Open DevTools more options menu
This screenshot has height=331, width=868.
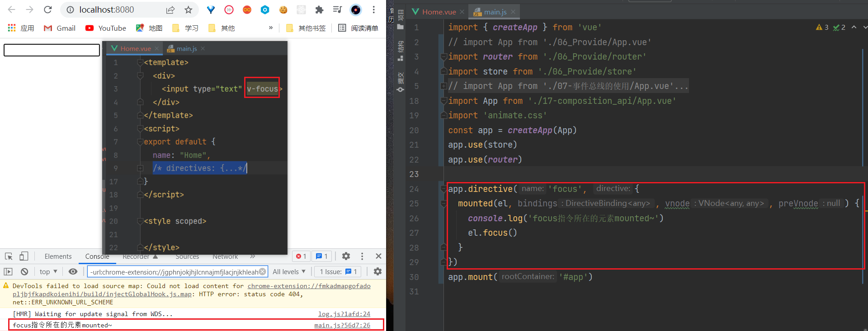tap(362, 256)
